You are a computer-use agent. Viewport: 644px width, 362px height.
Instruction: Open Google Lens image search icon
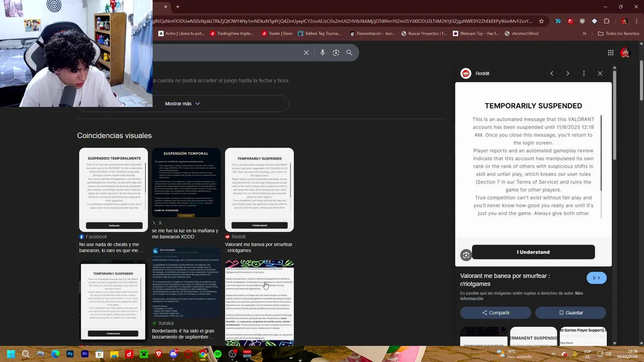click(336, 52)
